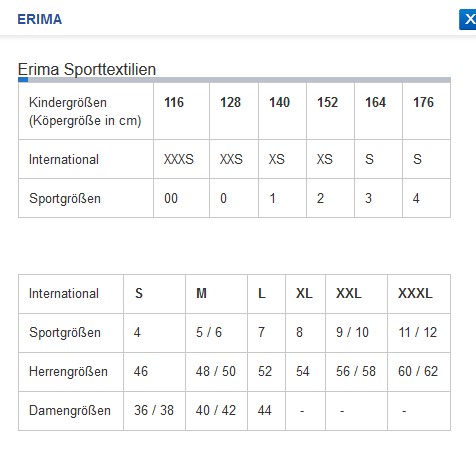This screenshot has width=476, height=461.
Task: Close the ERIMA size chart popup
Action: [468, 20]
